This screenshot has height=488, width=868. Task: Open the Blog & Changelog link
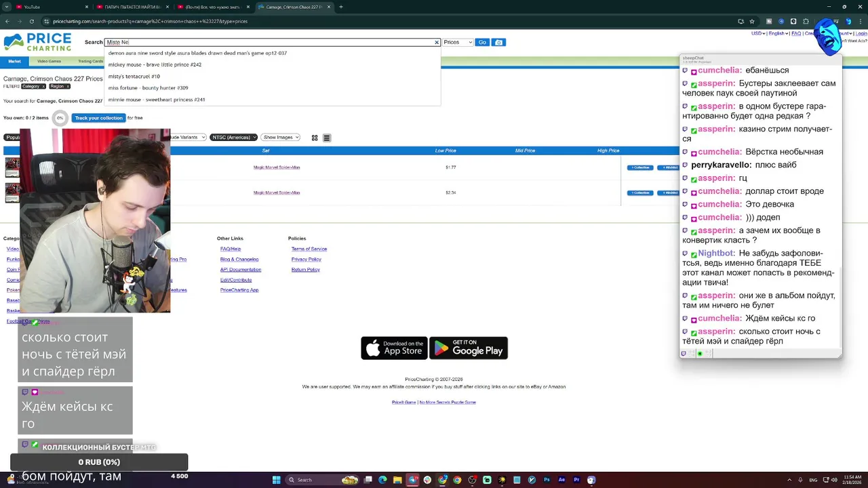pos(239,259)
